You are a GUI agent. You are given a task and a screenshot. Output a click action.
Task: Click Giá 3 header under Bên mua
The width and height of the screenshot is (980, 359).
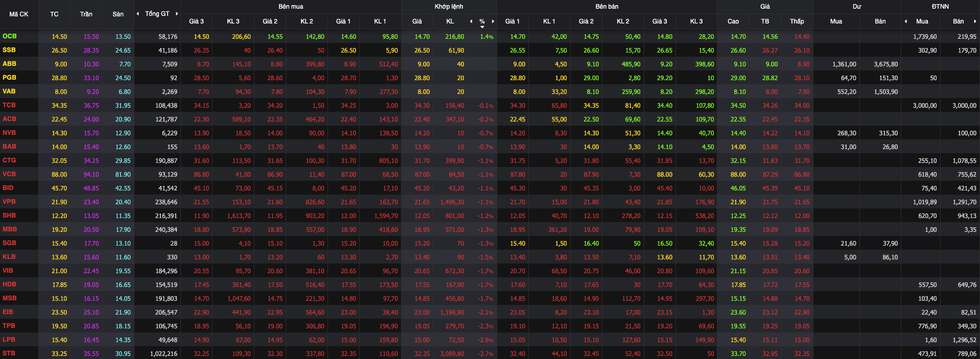click(x=196, y=21)
